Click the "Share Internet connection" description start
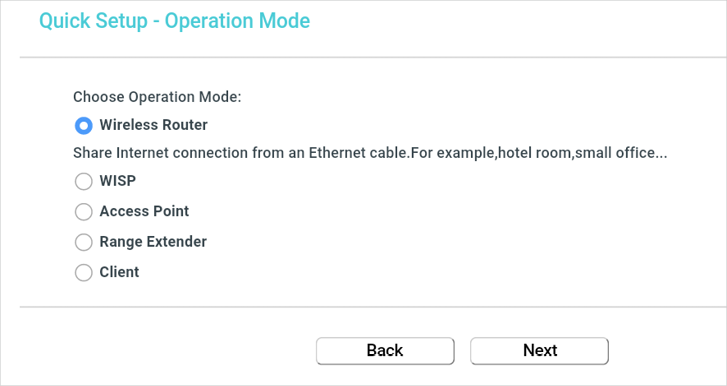The image size is (727, 386). 160,153
